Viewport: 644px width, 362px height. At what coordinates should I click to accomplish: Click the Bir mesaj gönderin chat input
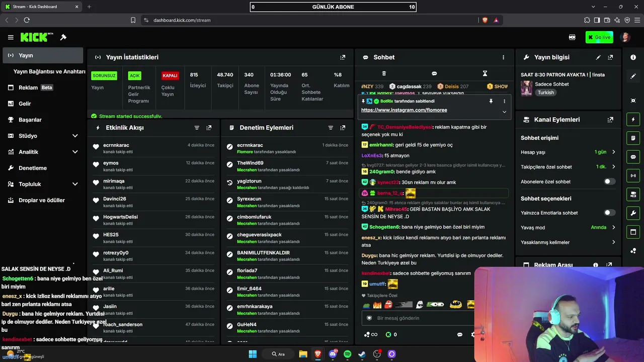click(418, 318)
